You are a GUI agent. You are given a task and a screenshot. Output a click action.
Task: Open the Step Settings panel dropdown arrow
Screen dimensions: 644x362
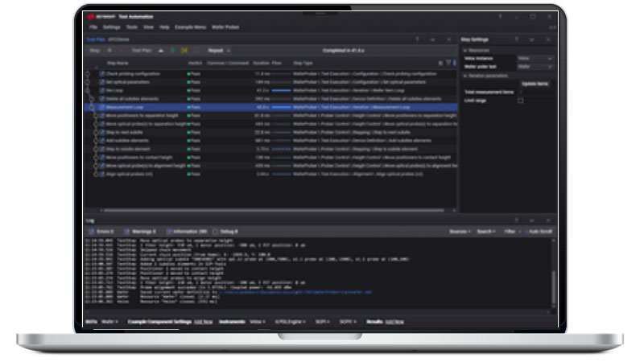pyautogui.click(x=532, y=39)
